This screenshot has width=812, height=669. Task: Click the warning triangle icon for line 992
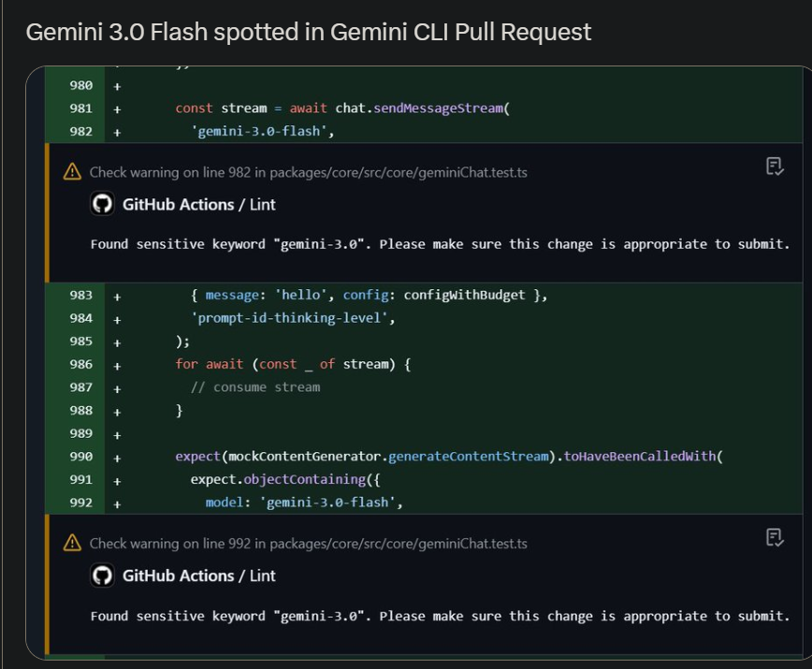pyautogui.click(x=72, y=543)
